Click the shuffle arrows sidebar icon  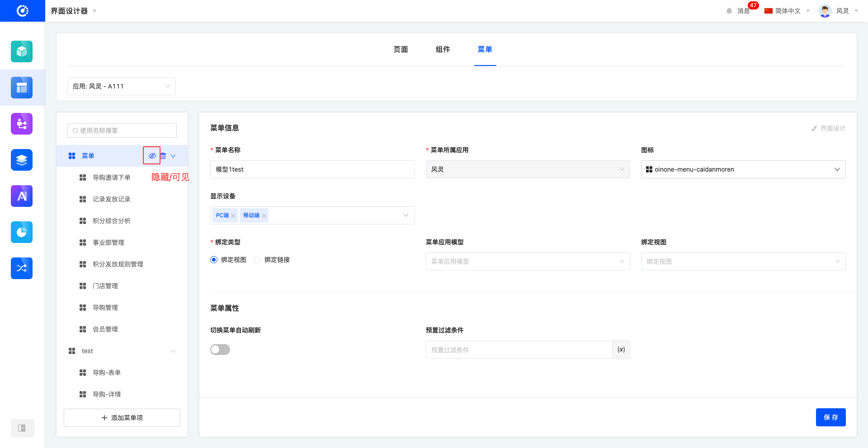point(22,268)
